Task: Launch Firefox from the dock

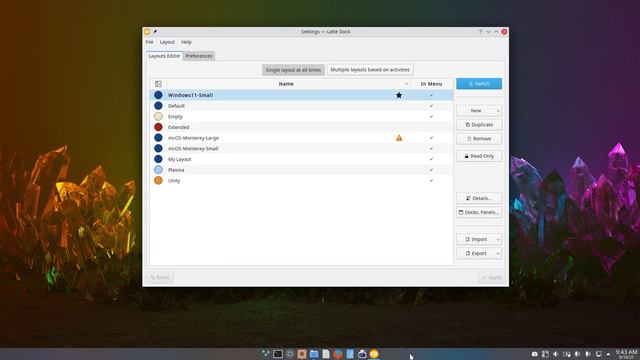Action: (x=338, y=354)
